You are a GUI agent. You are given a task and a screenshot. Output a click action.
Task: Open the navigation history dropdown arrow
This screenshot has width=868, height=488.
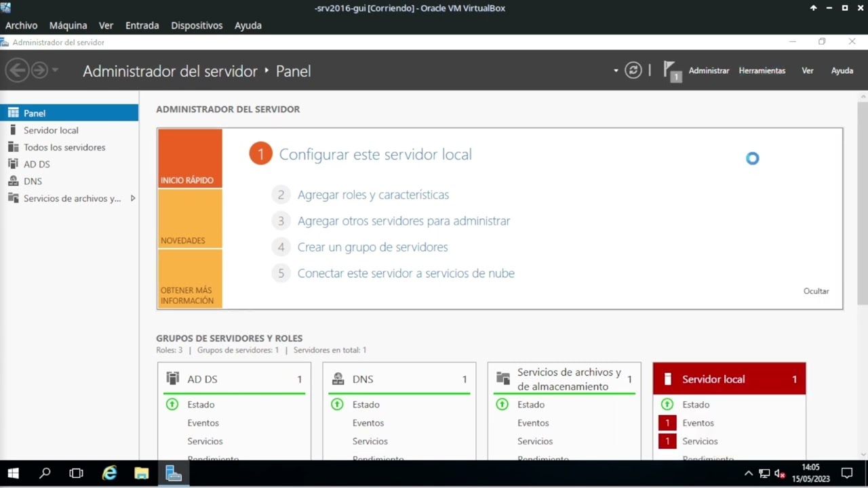click(x=55, y=70)
